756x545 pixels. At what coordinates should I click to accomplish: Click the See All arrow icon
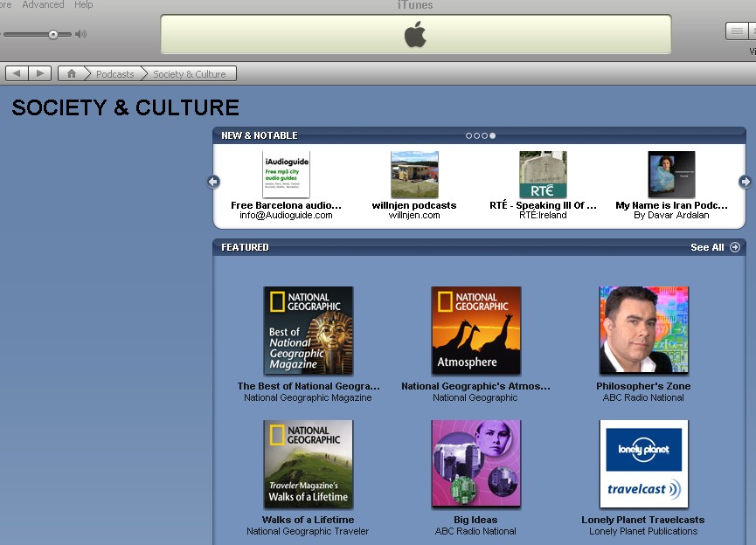coord(735,247)
